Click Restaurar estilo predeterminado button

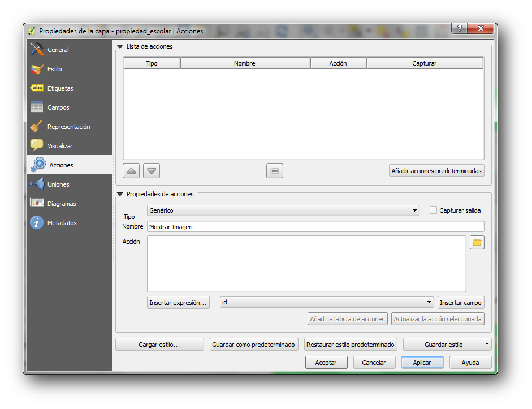click(x=351, y=345)
